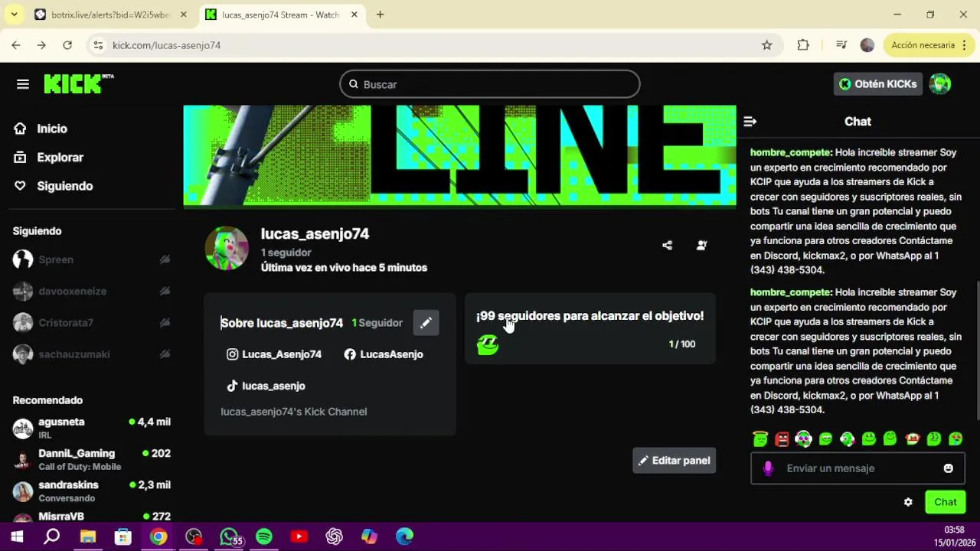Open lucas_asenjo TikTok link

pos(266,386)
